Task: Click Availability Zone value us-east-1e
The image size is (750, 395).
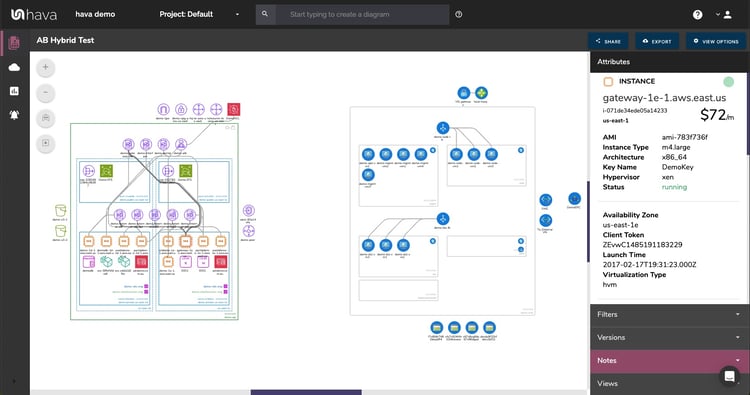Action: (x=620, y=225)
